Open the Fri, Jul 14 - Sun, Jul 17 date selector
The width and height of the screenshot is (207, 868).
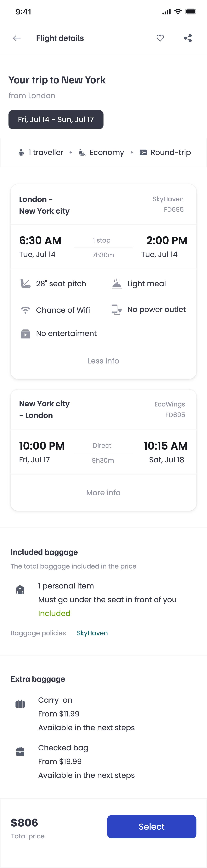[56, 120]
